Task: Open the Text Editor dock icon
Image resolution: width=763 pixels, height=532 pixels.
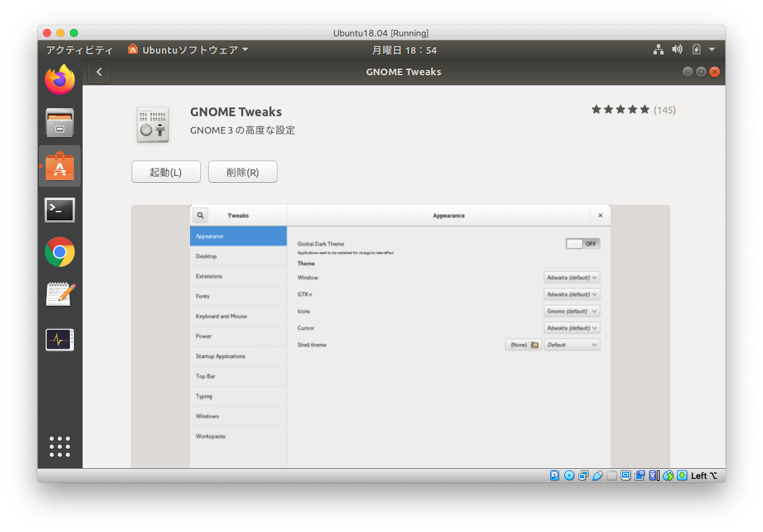Action: click(x=60, y=294)
